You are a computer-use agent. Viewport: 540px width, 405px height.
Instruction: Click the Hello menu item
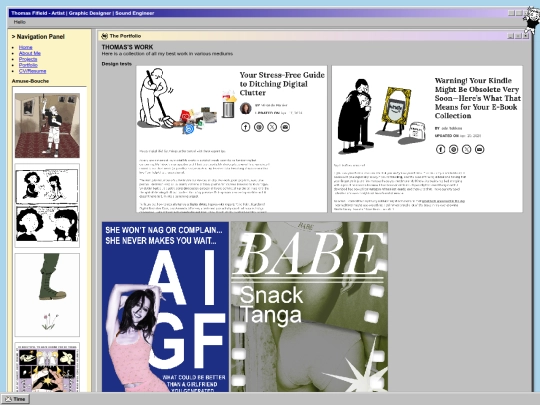tap(20, 22)
